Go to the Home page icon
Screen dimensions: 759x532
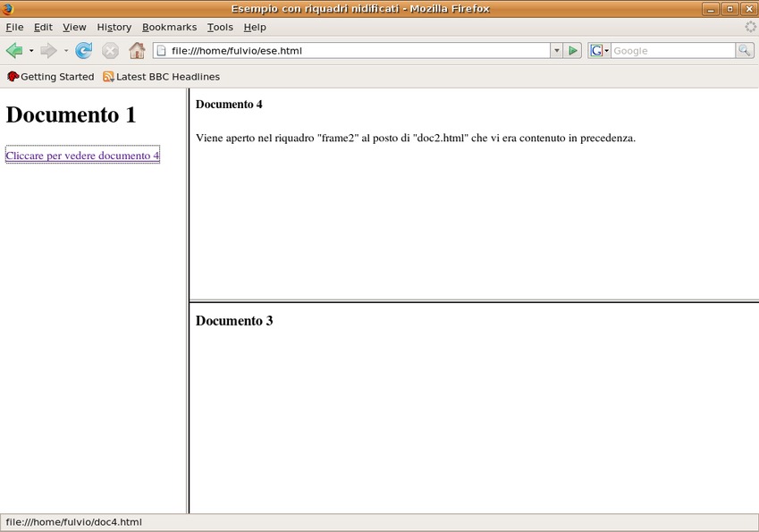(x=137, y=50)
